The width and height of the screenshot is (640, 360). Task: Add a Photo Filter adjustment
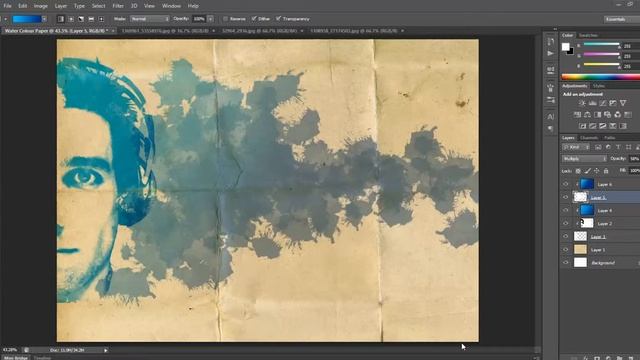coord(607,115)
